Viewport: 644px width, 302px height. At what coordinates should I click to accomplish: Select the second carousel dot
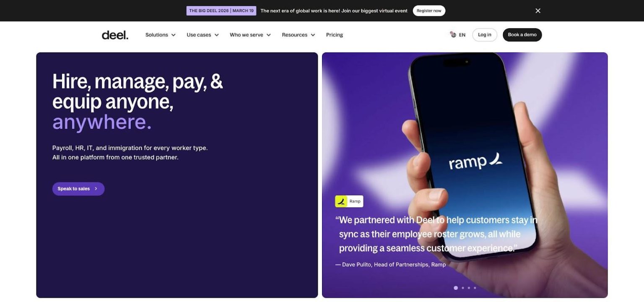pos(463,288)
